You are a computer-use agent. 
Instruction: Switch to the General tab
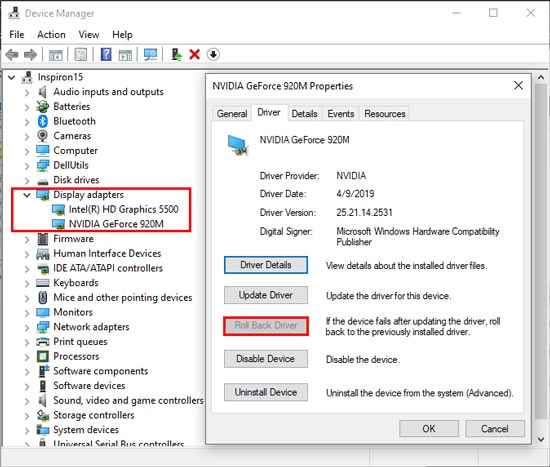point(232,114)
